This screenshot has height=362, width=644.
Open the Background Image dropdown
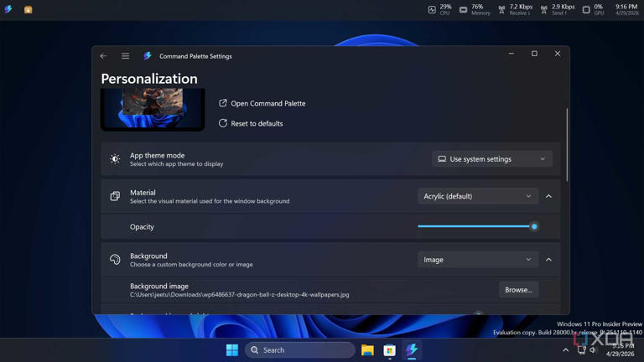pos(478,260)
